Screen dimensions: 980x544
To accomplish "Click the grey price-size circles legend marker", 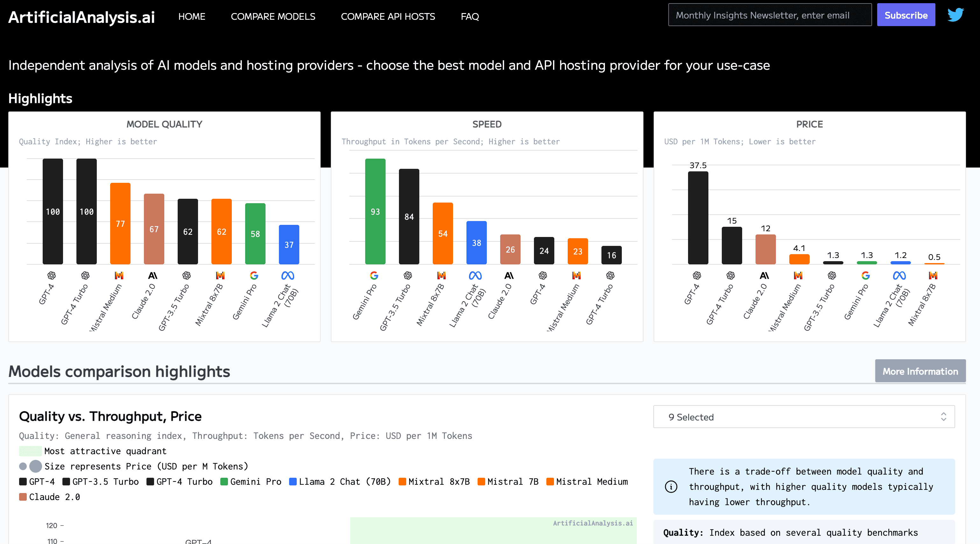I will (x=31, y=466).
